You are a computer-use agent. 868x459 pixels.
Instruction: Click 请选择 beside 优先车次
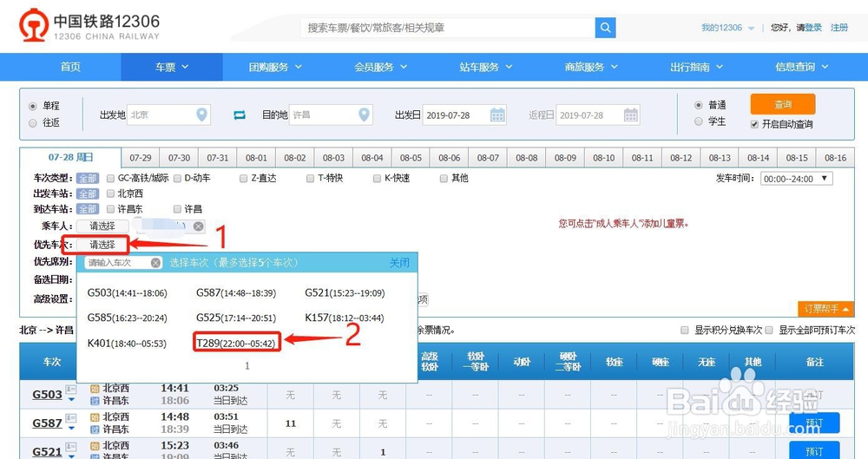(x=102, y=245)
